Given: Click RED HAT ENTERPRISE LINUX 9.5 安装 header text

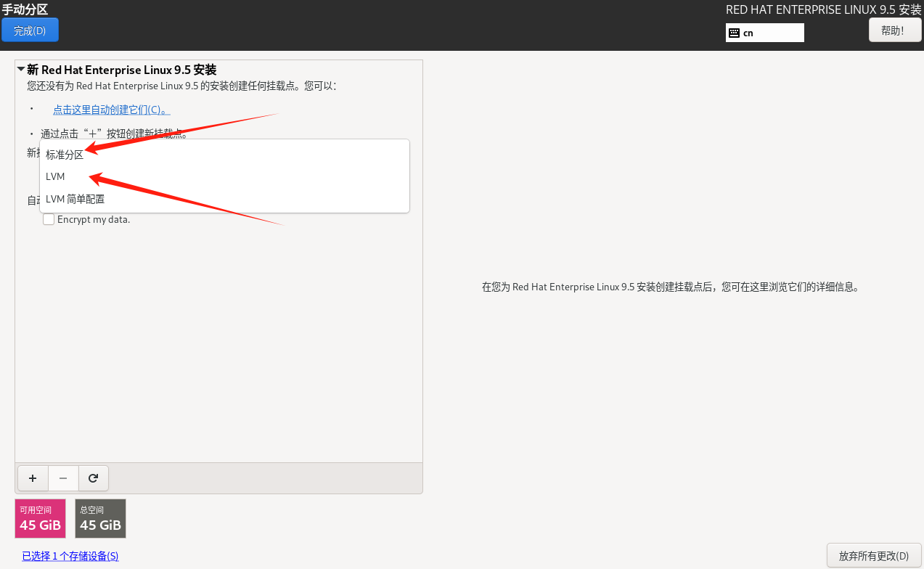Looking at the screenshot, I should [824, 9].
